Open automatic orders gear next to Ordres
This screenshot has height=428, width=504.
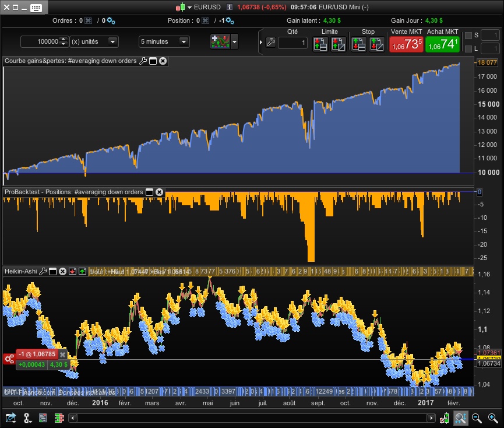click(x=111, y=20)
